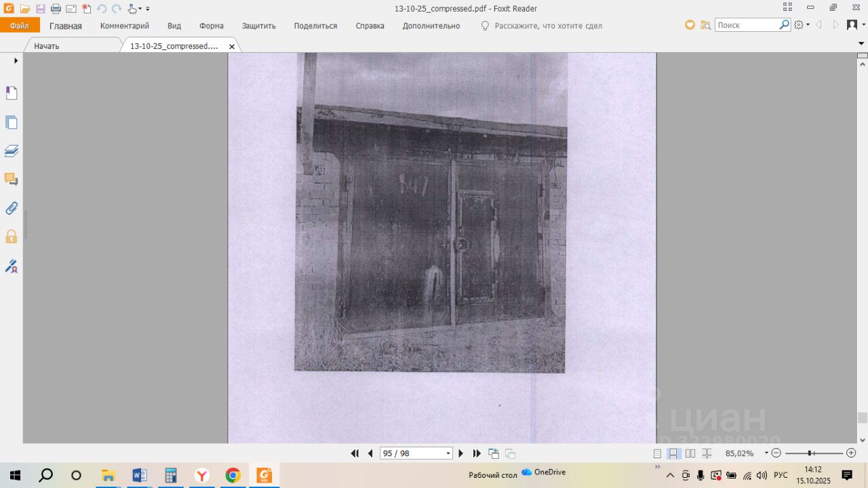Image resolution: width=868 pixels, height=488 pixels.
Task: Click the magnifier button in the search box
Action: coord(785,25)
